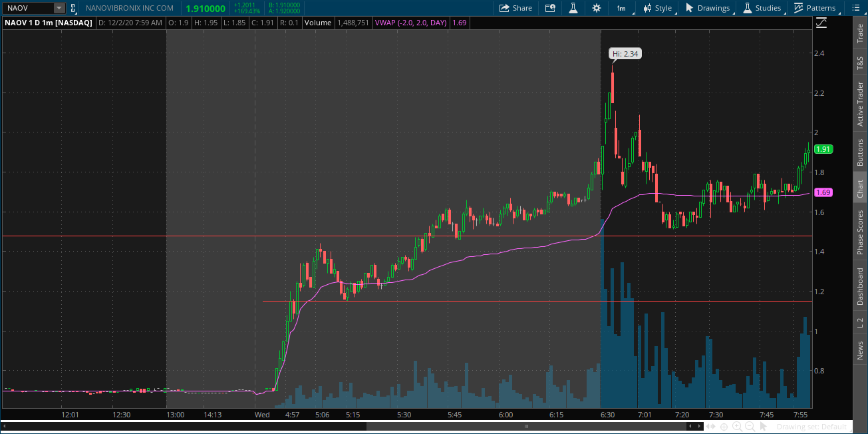The width and height of the screenshot is (868, 434).
Task: Click the B: 1.910000 bid value
Action: [x=284, y=5]
